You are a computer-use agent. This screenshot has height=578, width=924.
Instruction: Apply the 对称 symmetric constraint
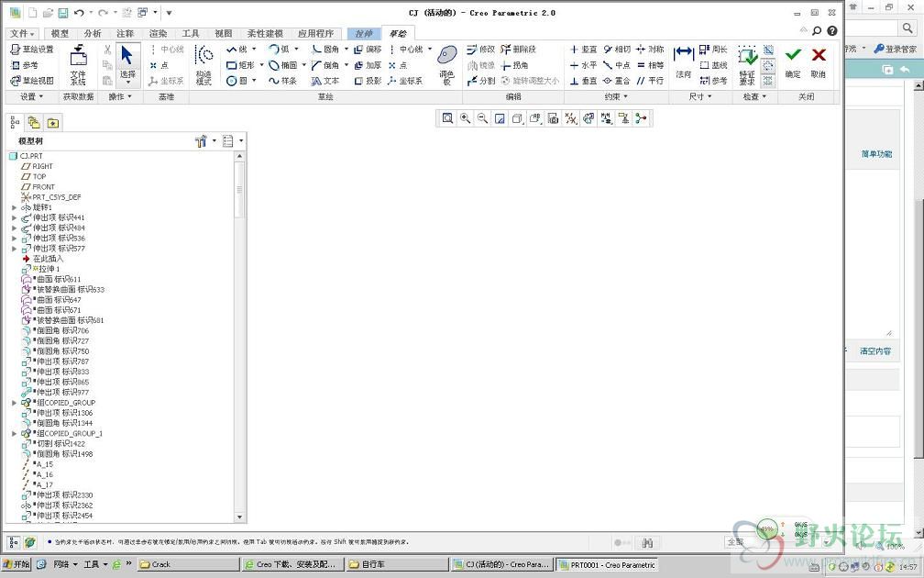(650, 50)
